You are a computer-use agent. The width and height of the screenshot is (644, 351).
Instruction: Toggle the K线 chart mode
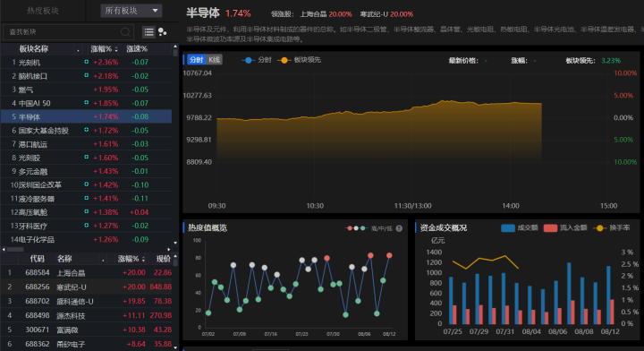coord(214,60)
